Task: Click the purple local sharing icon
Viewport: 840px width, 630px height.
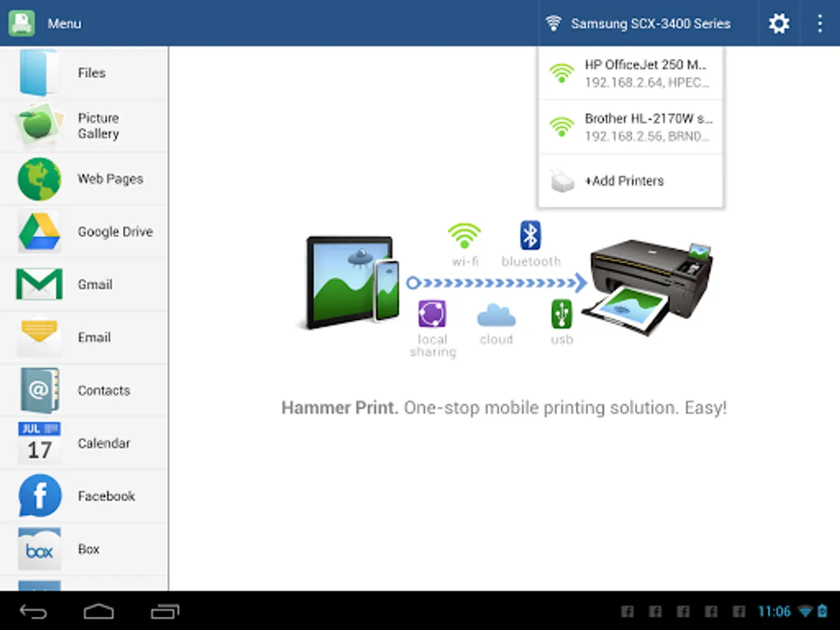Action: tap(433, 314)
